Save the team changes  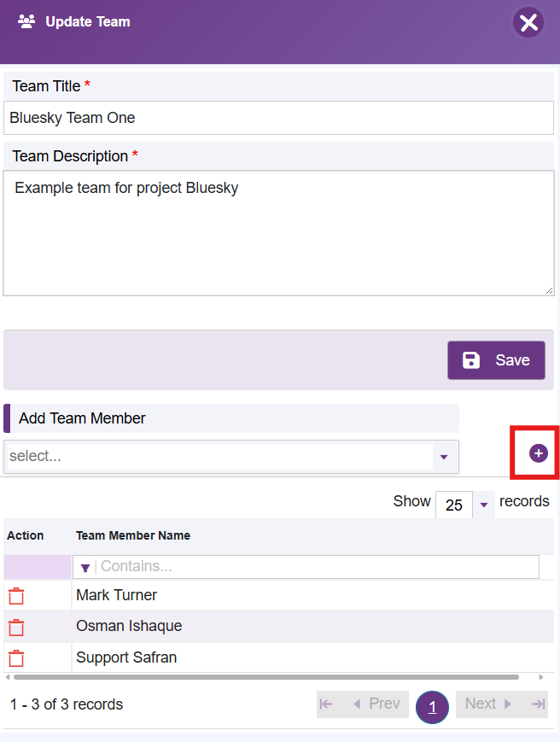pyautogui.click(x=496, y=360)
